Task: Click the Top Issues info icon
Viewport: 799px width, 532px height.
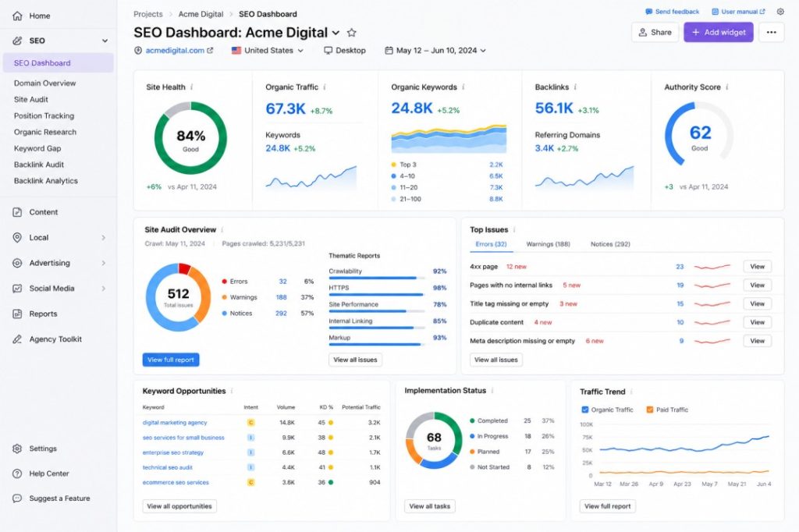Action: point(514,230)
